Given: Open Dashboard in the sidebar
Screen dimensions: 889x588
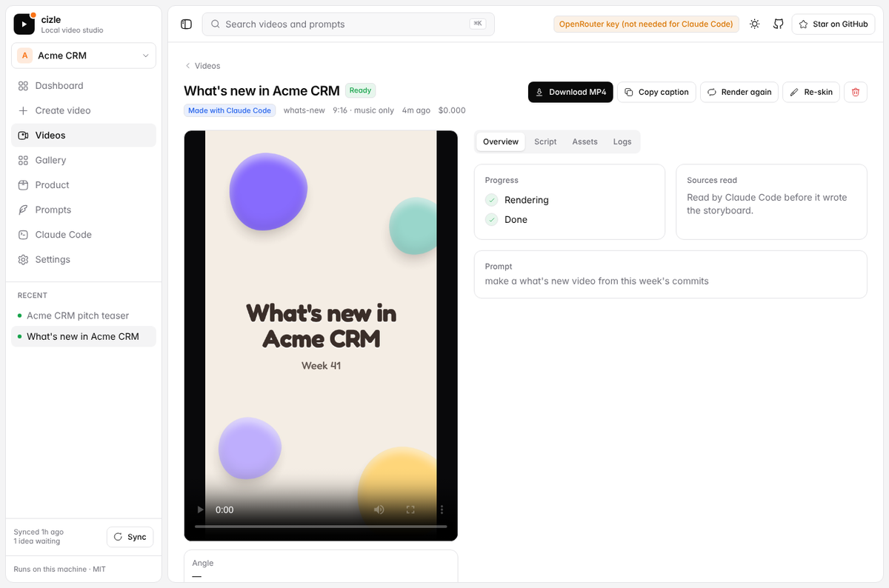Looking at the screenshot, I should pyautogui.click(x=84, y=86).
